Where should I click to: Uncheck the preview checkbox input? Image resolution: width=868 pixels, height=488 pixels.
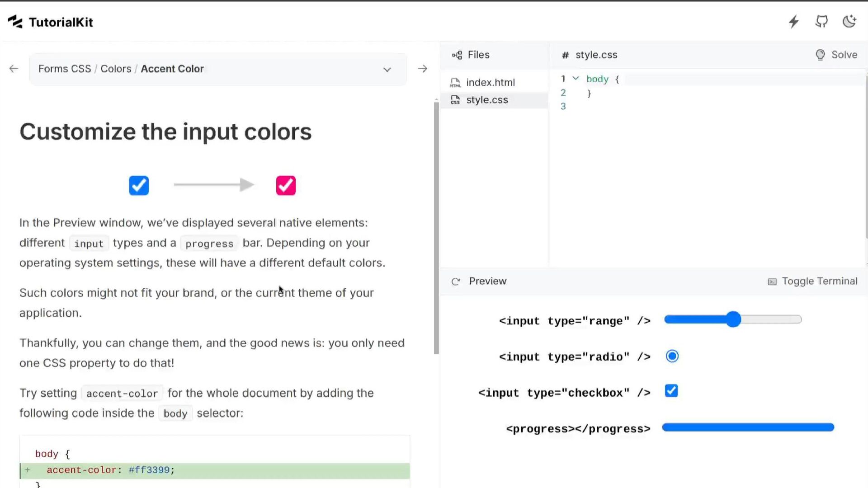671,391
